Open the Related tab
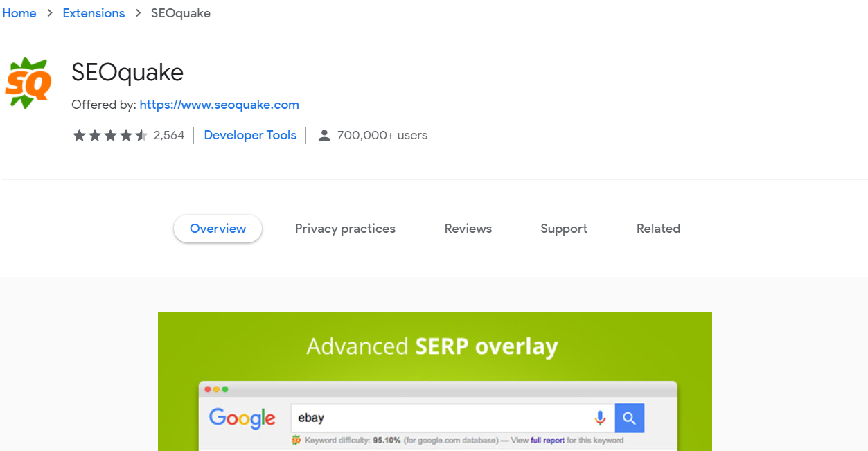The height and width of the screenshot is (451, 868). (658, 229)
